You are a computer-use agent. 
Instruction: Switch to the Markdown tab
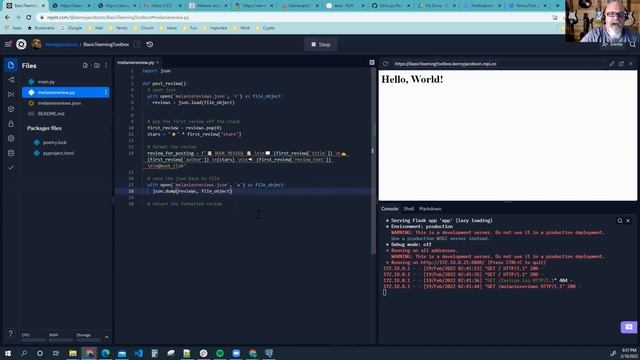click(x=430, y=209)
